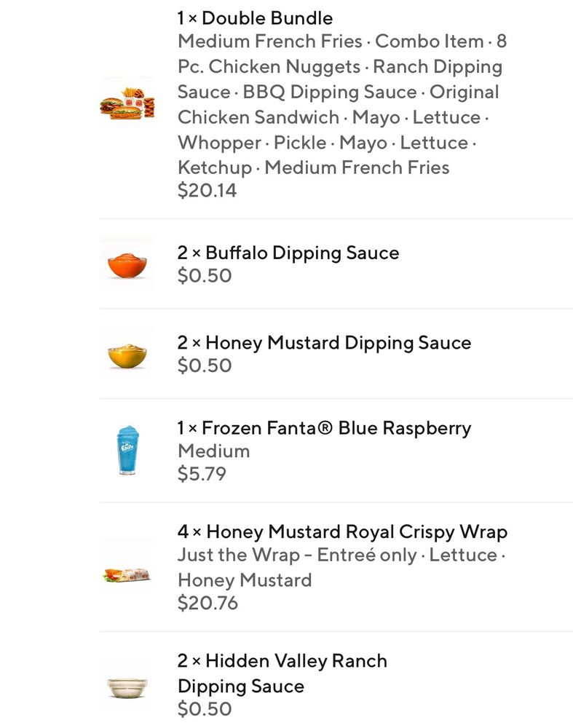Open the Frozen Fanta Blue Raspberry title
This screenshot has width=573, height=728.
pos(324,427)
